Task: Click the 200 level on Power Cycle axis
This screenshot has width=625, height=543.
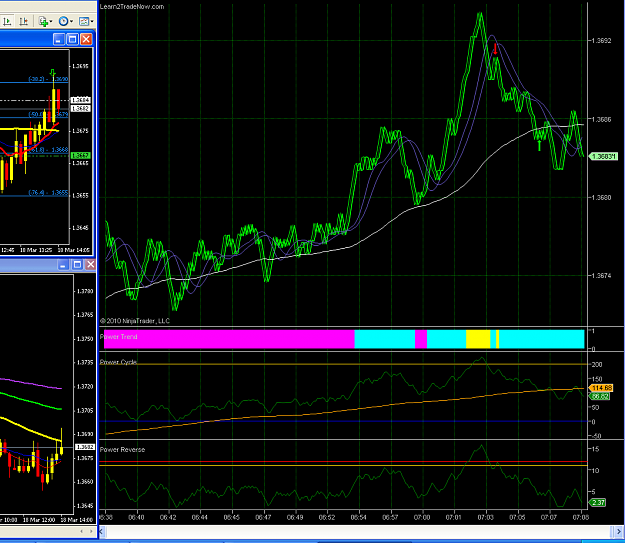Action: click(x=597, y=364)
